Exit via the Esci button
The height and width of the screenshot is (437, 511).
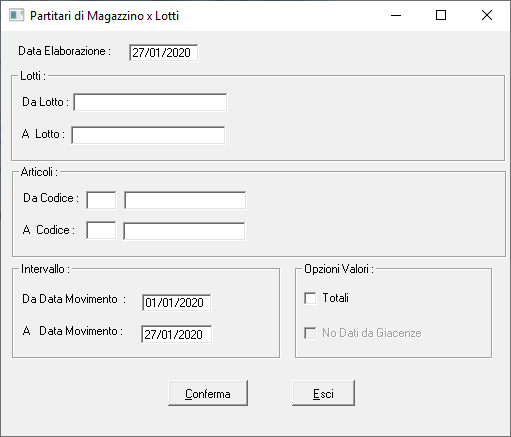(323, 393)
